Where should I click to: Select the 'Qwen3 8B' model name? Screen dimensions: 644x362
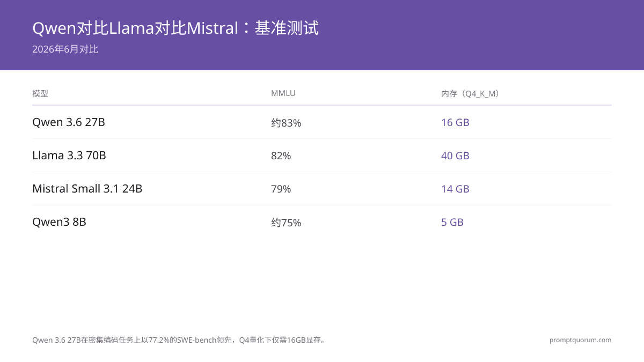click(x=59, y=222)
